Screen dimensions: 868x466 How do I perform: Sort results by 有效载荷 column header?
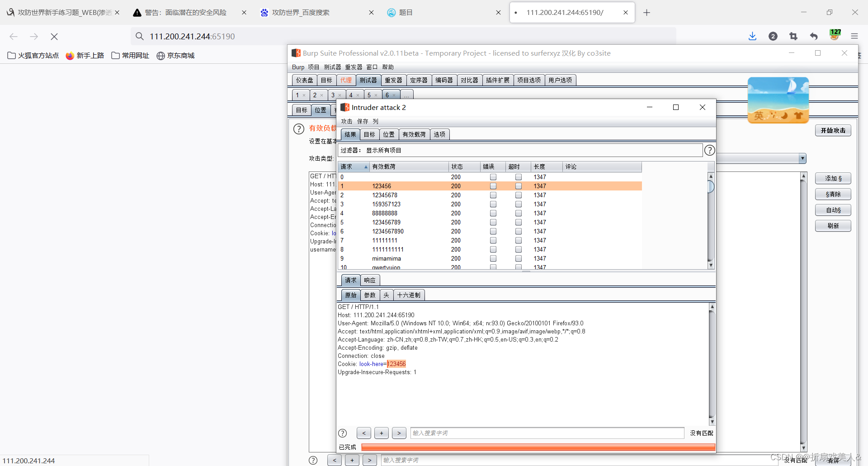coord(409,167)
